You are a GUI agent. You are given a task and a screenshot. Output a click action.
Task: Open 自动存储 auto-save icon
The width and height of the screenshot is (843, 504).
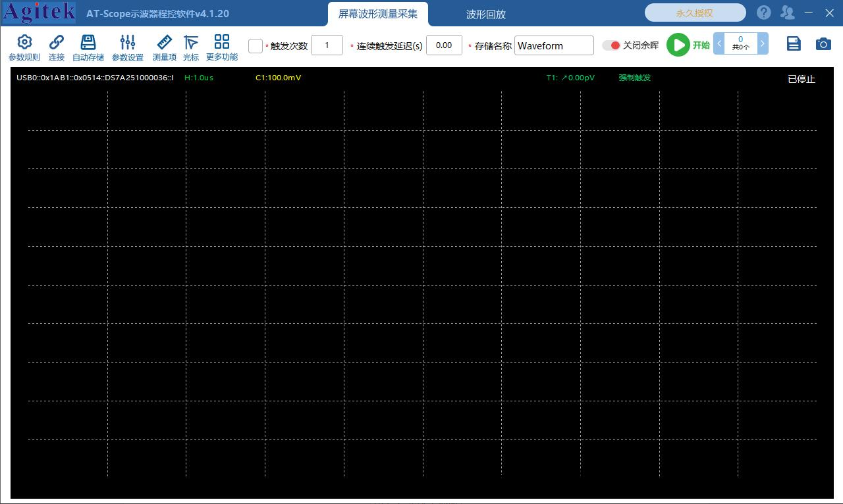pyautogui.click(x=88, y=43)
